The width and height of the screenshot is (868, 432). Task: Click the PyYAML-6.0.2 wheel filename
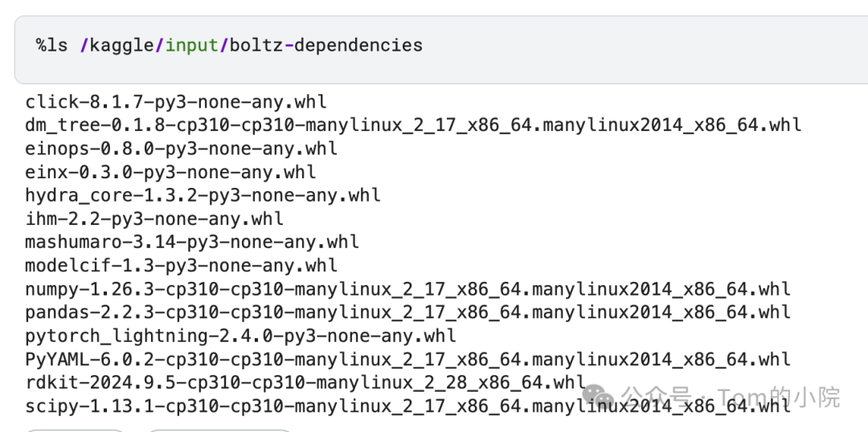tap(408, 359)
